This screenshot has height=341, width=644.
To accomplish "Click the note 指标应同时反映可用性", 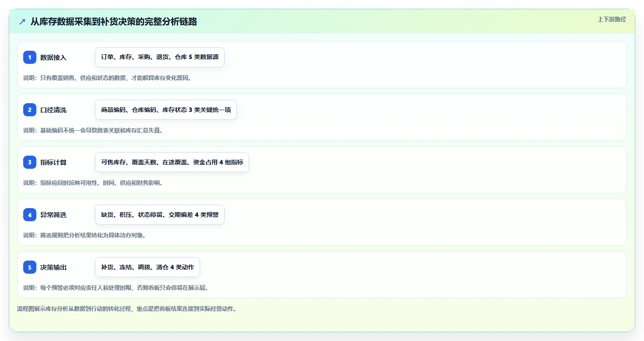I will coord(93,183).
